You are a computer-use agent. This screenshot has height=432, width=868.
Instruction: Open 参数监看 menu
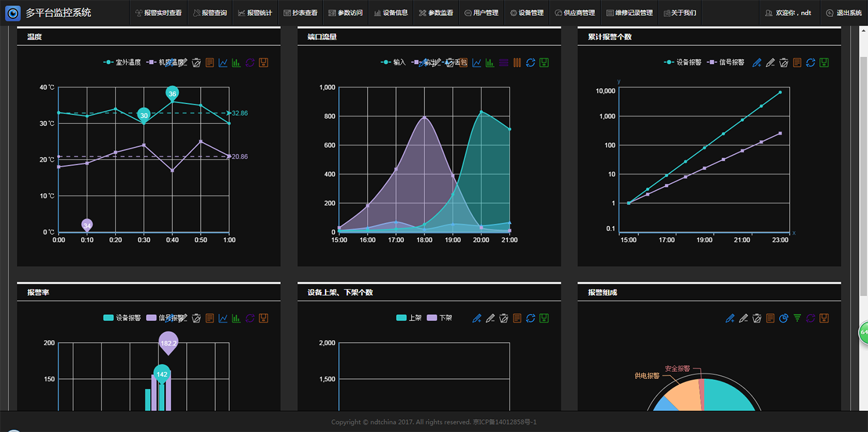click(x=436, y=13)
